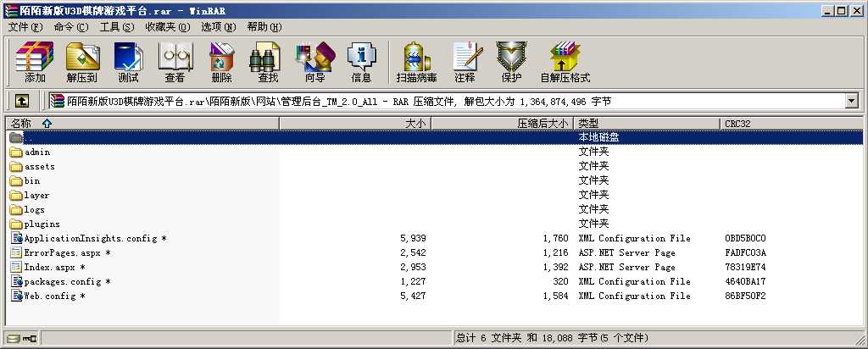Open the address bar dropdown arrow
Viewport: 868px width, 349px height.
[x=851, y=101]
